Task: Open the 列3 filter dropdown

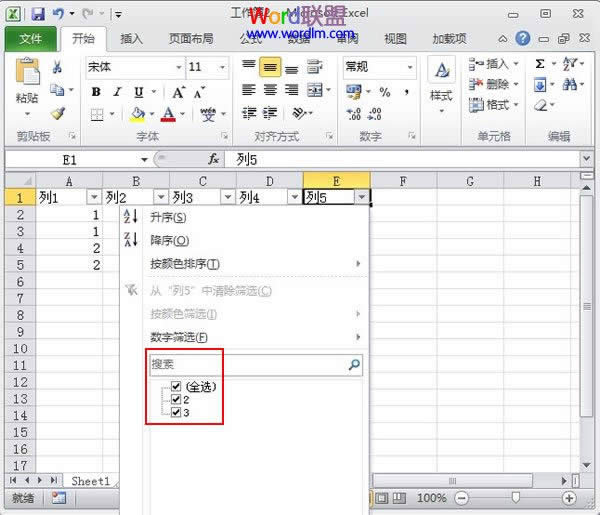Action: (x=228, y=197)
